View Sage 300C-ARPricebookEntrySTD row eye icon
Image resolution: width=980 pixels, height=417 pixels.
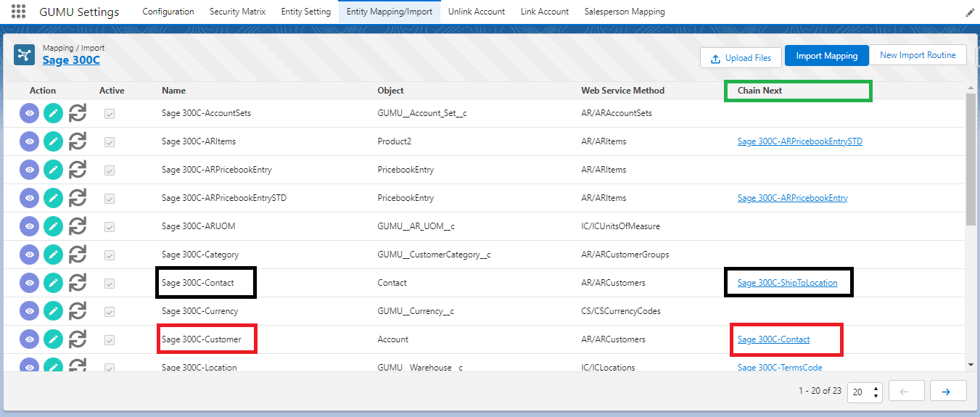[29, 199]
